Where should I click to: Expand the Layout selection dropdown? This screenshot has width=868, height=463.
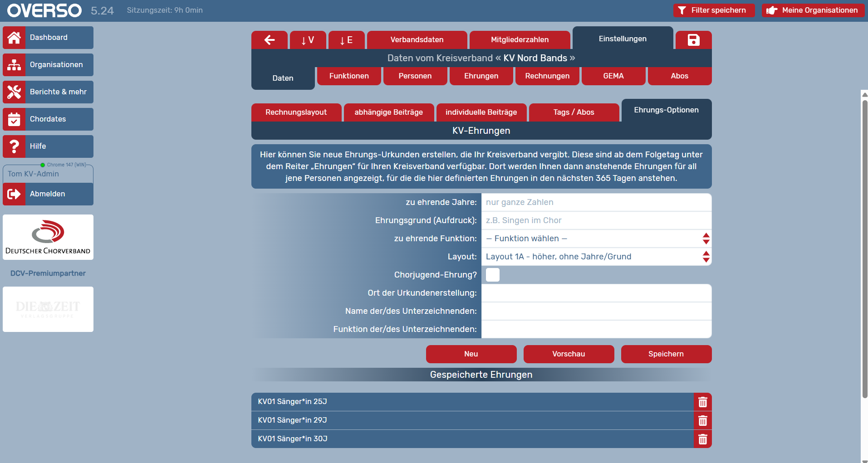point(596,257)
